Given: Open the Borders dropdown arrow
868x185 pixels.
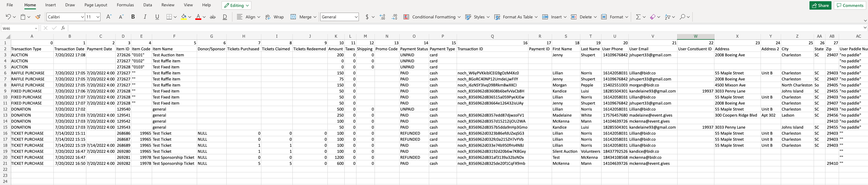Looking at the screenshot, I should [175, 17].
